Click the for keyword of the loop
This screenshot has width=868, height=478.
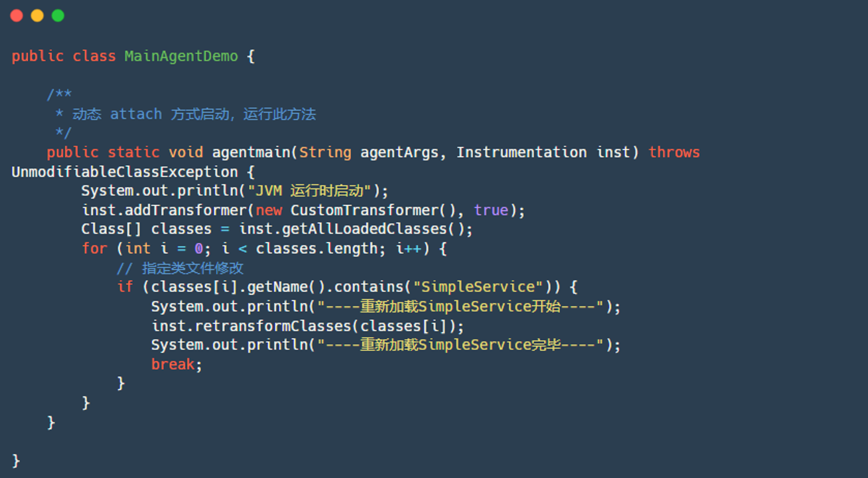click(x=94, y=249)
